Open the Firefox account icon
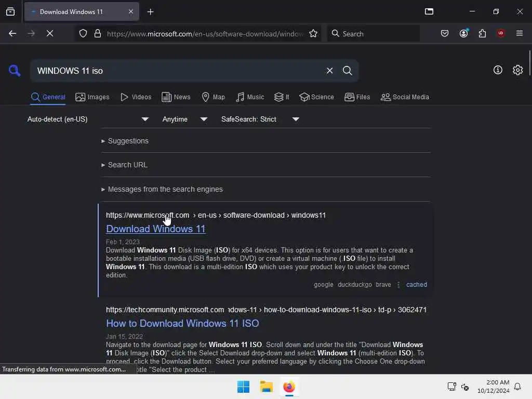Screen dimensions: 532x399 point(464,33)
